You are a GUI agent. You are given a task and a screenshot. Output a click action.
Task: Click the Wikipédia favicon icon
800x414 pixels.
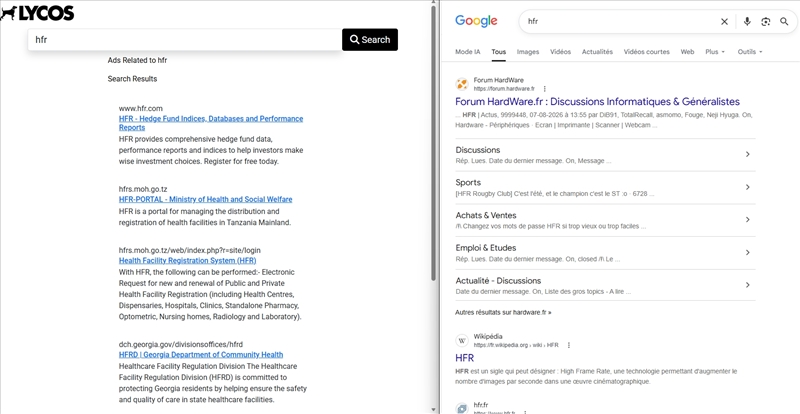click(462, 340)
